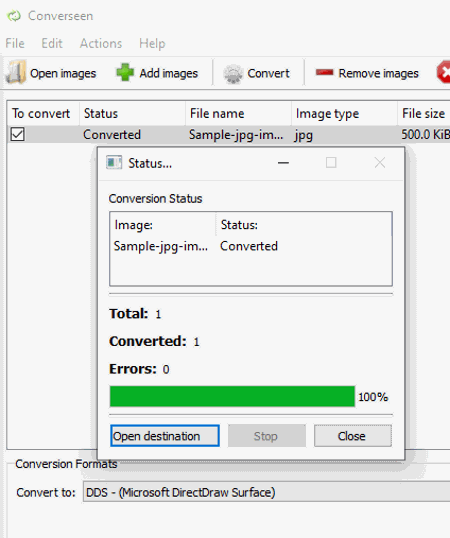450x538 pixels.
Task: Click the Open images folder icon
Action: coord(16,72)
